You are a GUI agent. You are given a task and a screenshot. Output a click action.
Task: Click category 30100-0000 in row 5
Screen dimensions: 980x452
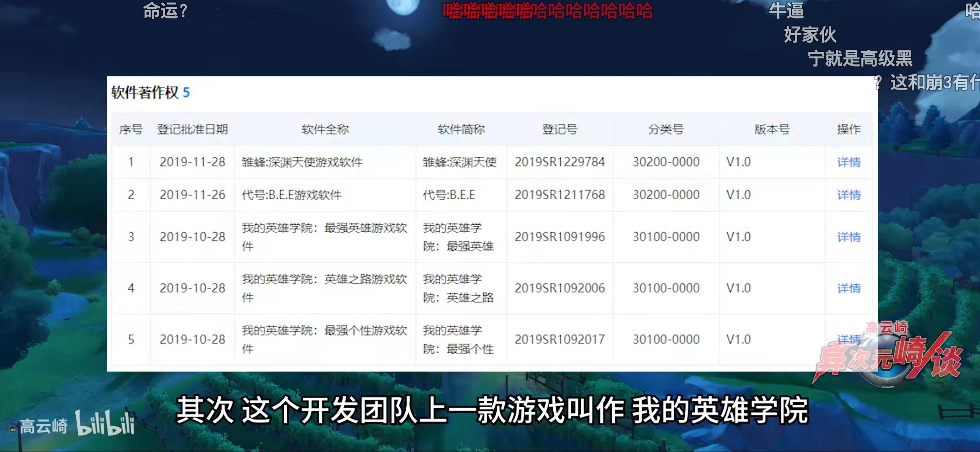click(666, 339)
